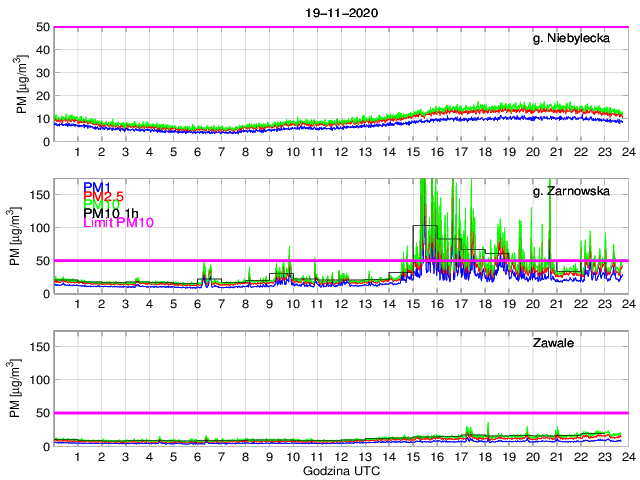Image resolution: width=640 pixels, height=480 pixels.
Task: Click the blue PM1 legend entry
Action: [97, 187]
